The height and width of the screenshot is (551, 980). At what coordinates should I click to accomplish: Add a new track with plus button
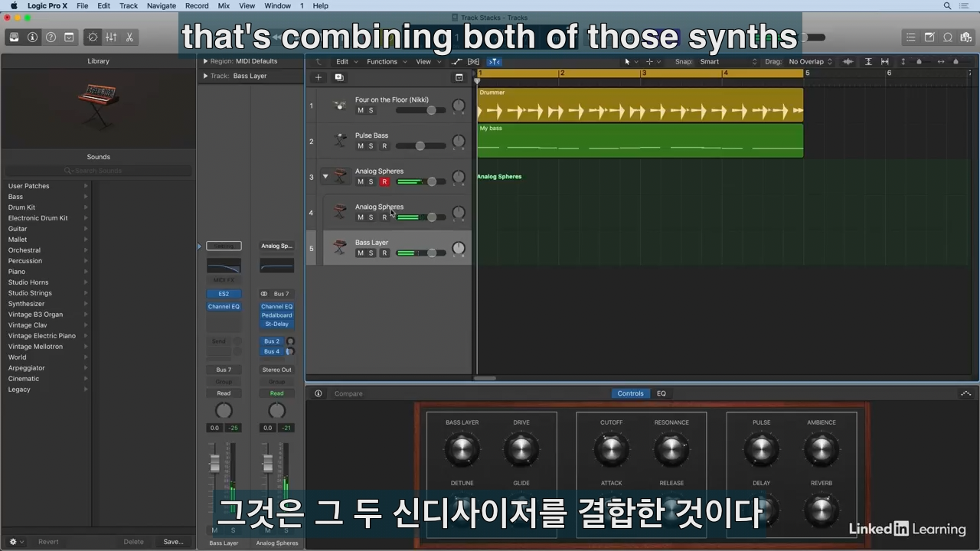coord(318,77)
